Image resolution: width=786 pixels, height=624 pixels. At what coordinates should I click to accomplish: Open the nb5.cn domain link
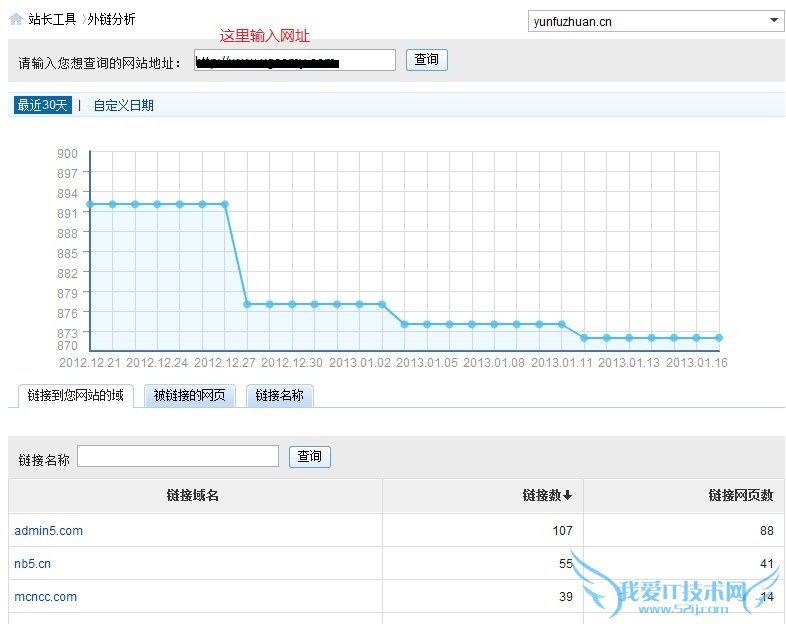tap(33, 563)
